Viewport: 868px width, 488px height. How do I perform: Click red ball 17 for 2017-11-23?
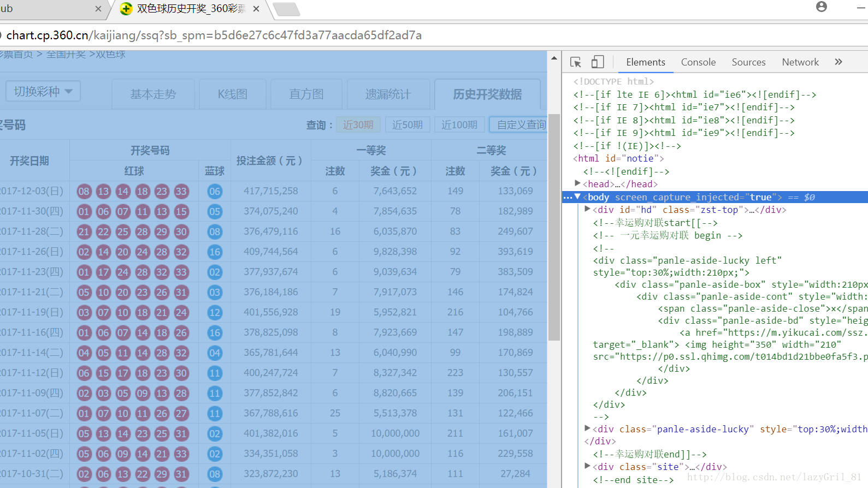coord(103,272)
